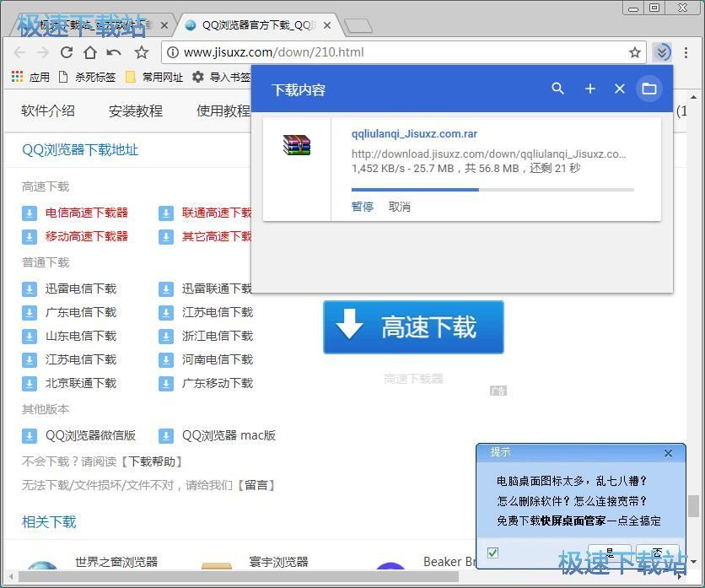705x588 pixels.
Task: Open the 【下载帮助】 link
Action: coord(151,461)
